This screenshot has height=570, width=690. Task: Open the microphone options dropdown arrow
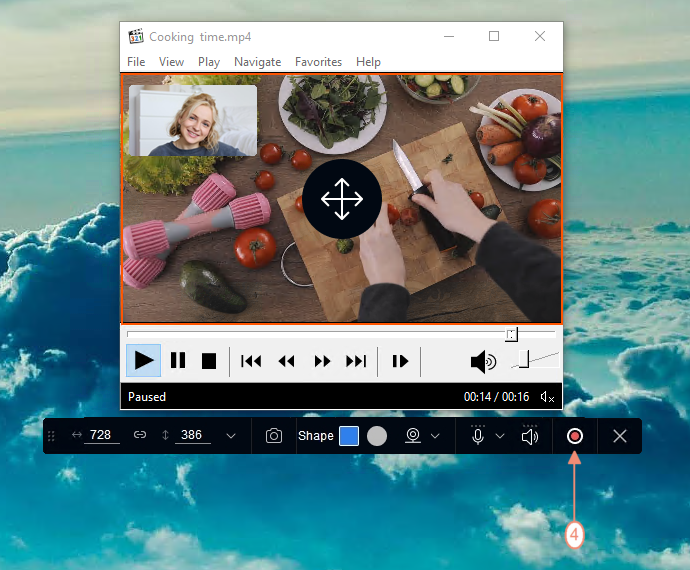[500, 436]
